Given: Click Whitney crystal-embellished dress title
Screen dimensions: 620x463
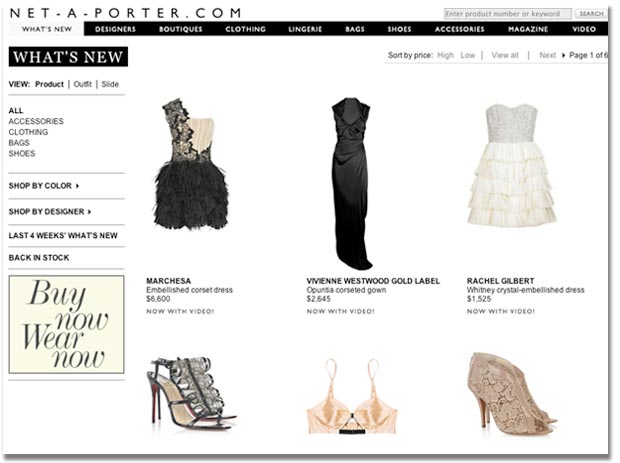Looking at the screenshot, I should 525,290.
